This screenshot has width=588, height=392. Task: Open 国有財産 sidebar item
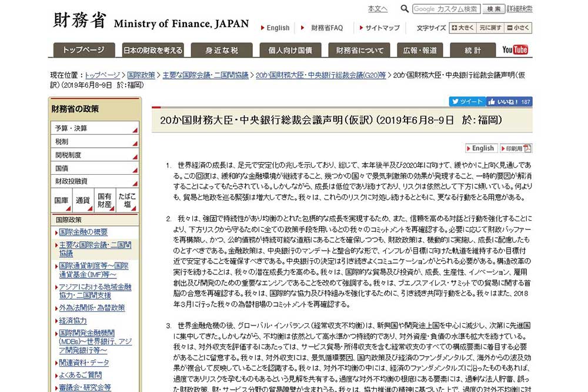point(105,200)
